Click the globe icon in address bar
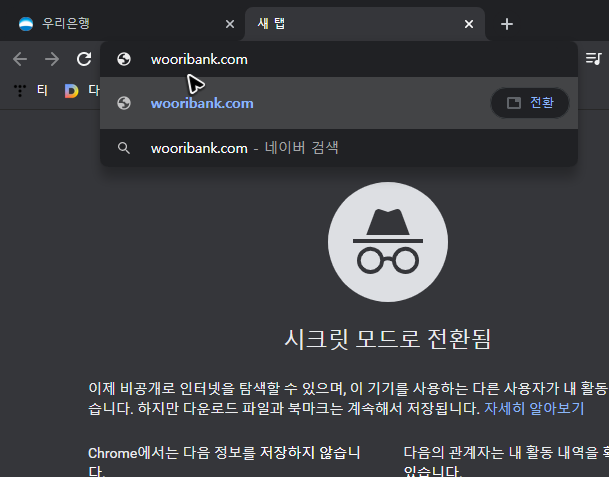The height and width of the screenshot is (477, 609). [x=124, y=59]
